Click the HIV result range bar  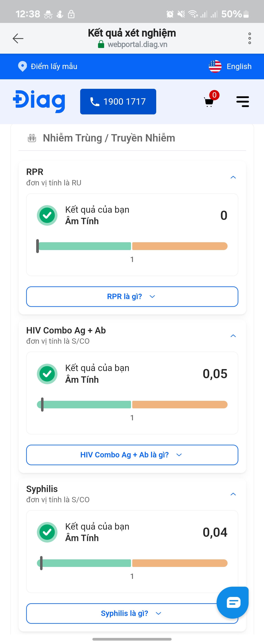pos(132,404)
